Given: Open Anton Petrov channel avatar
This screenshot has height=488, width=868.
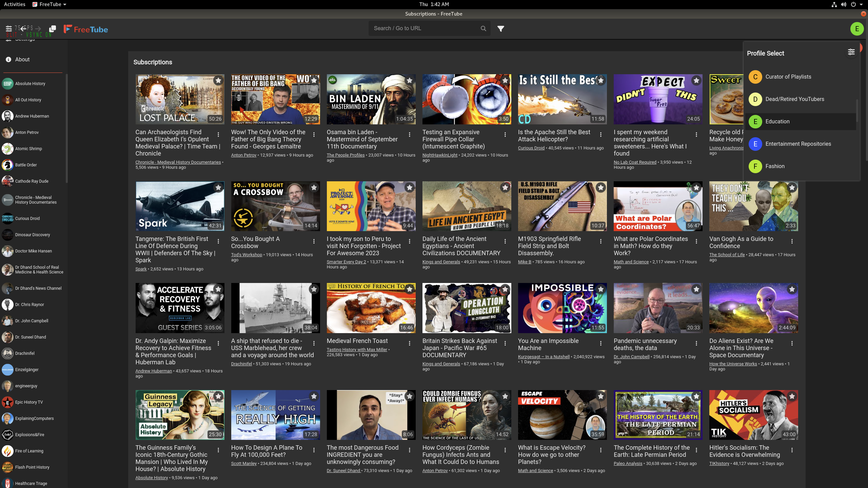Looking at the screenshot, I should tap(7, 133).
